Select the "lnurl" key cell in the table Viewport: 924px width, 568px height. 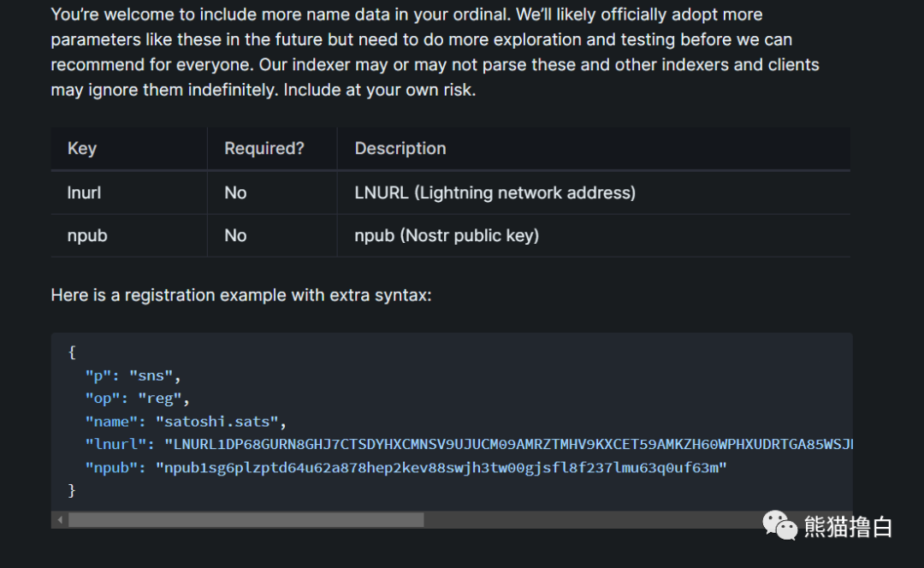point(84,193)
